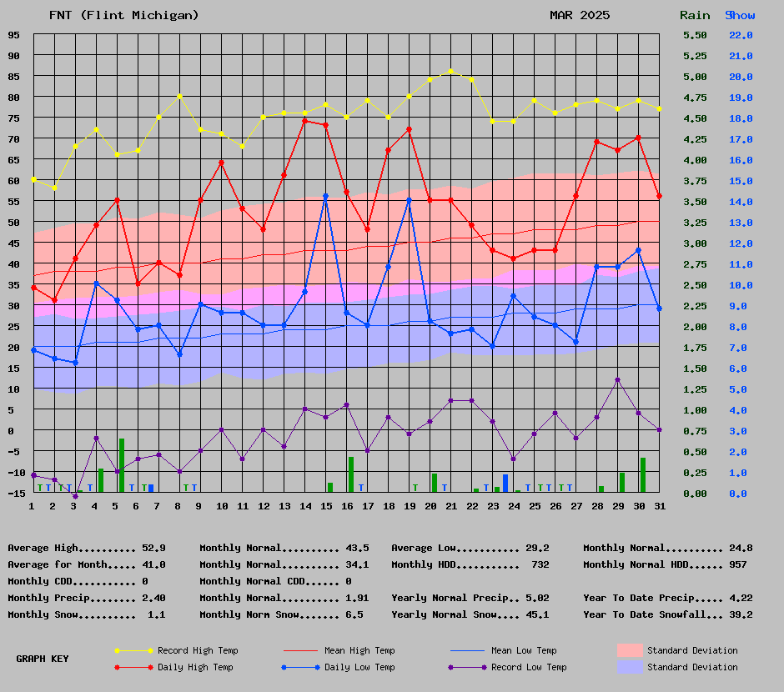Click the blue Standard Deviation legend swatch
The height and width of the screenshot is (692, 784).
click(x=630, y=667)
